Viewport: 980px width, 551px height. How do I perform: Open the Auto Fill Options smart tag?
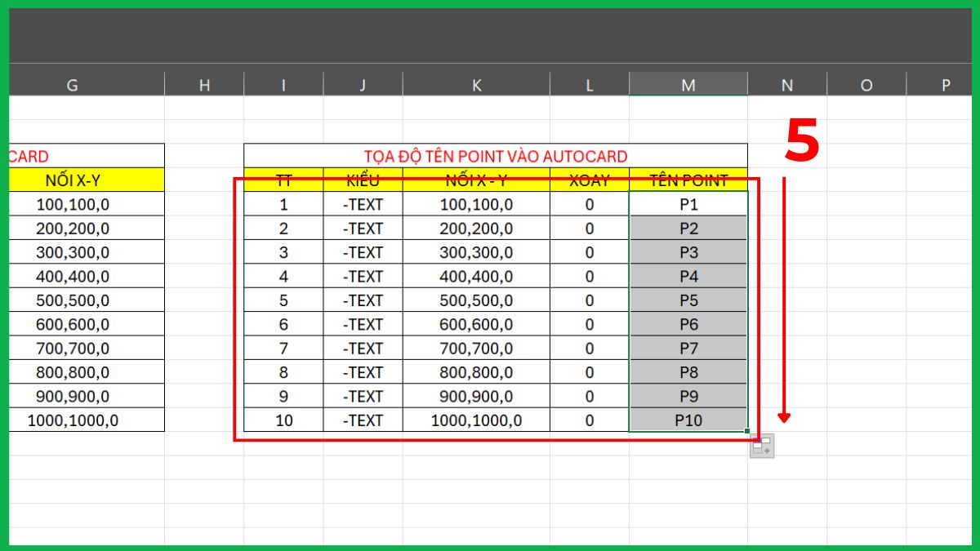(x=761, y=445)
